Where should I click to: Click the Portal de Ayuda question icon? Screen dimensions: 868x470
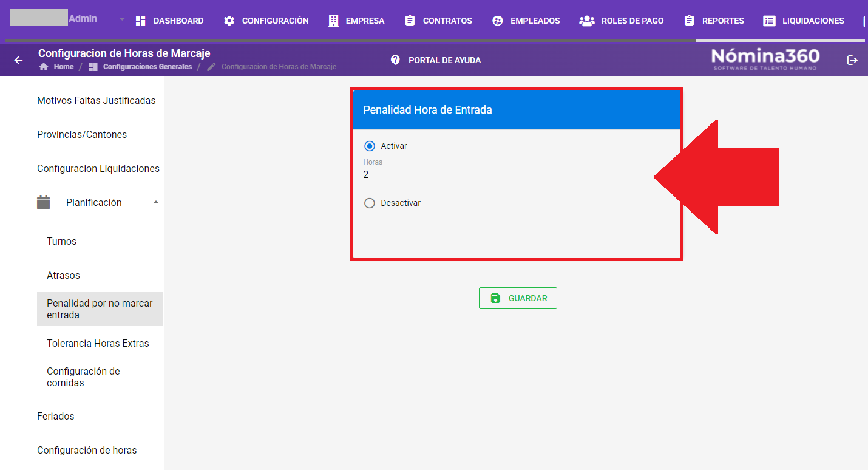click(395, 60)
